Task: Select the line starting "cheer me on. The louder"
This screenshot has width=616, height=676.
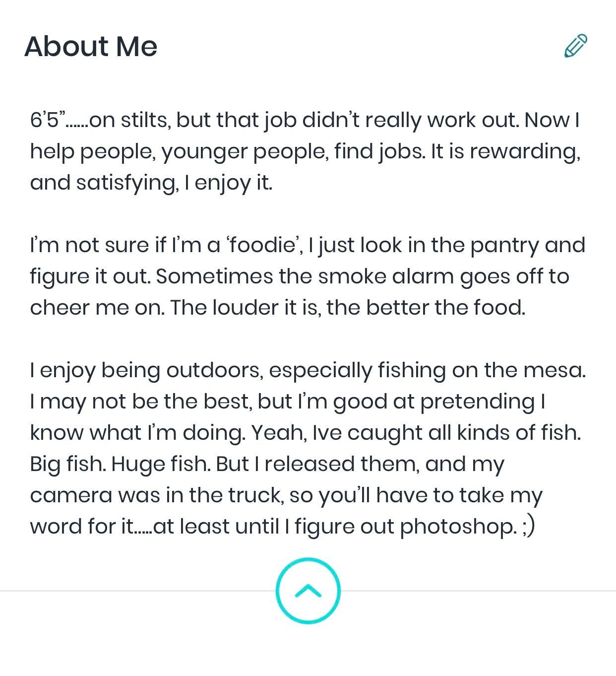Action: [277, 308]
